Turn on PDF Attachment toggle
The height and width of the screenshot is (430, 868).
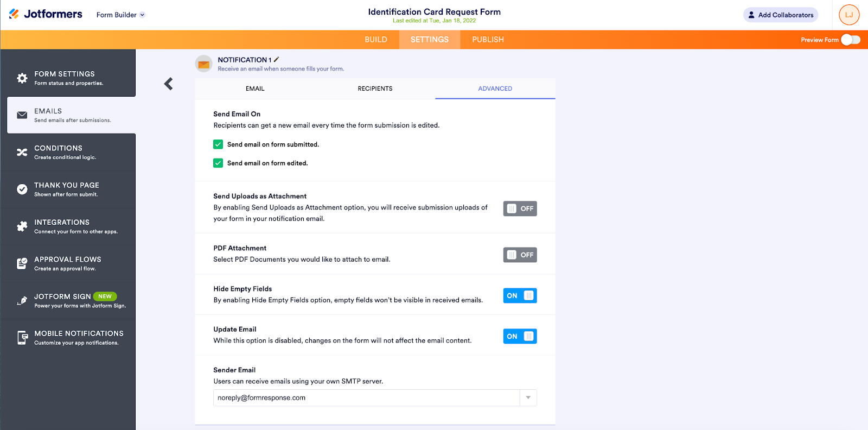point(520,255)
